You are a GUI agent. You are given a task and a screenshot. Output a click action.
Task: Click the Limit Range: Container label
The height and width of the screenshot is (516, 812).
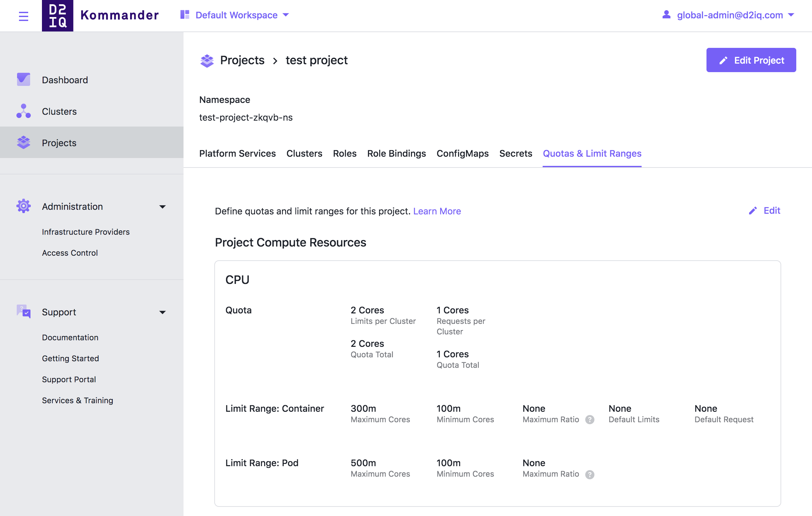coord(275,408)
